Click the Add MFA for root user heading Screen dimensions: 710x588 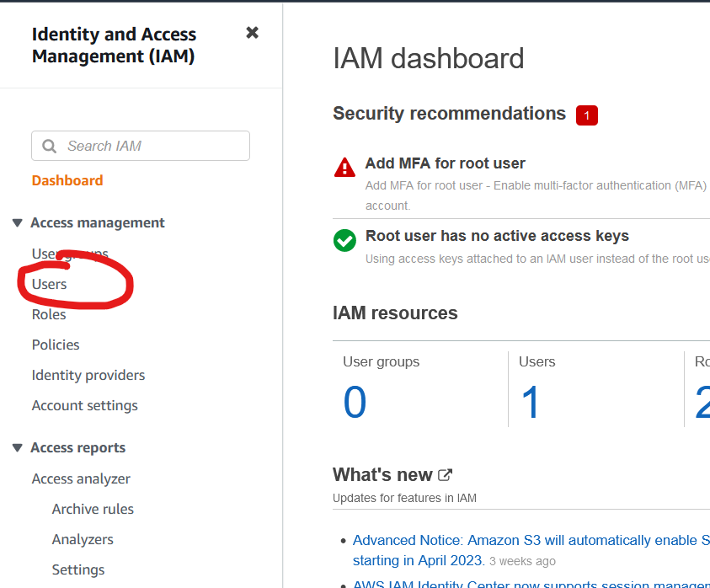click(445, 163)
